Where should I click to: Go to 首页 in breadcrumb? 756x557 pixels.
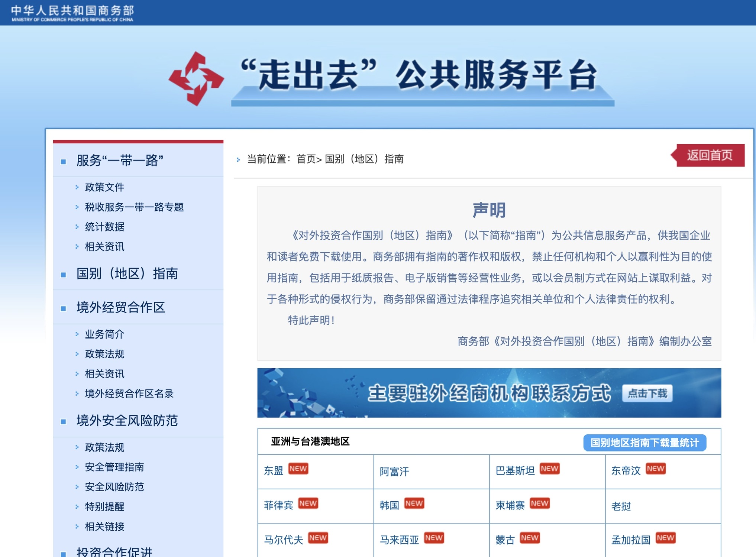306,159
